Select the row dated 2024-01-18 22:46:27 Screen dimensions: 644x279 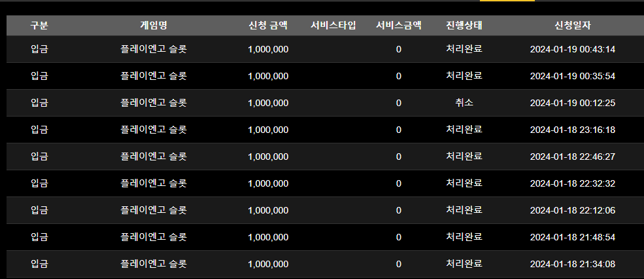[326, 157]
